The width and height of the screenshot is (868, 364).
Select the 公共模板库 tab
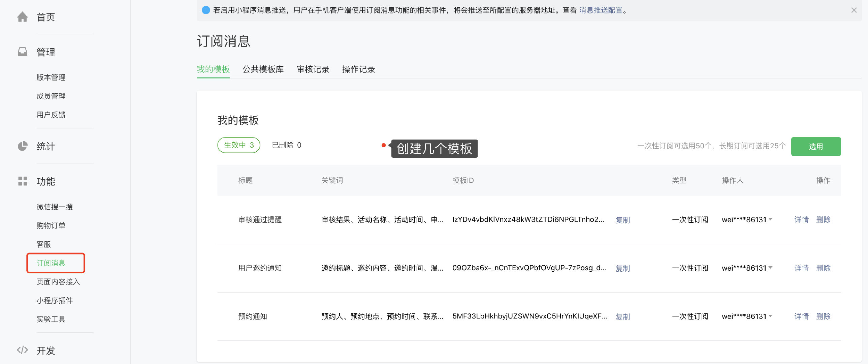click(263, 69)
